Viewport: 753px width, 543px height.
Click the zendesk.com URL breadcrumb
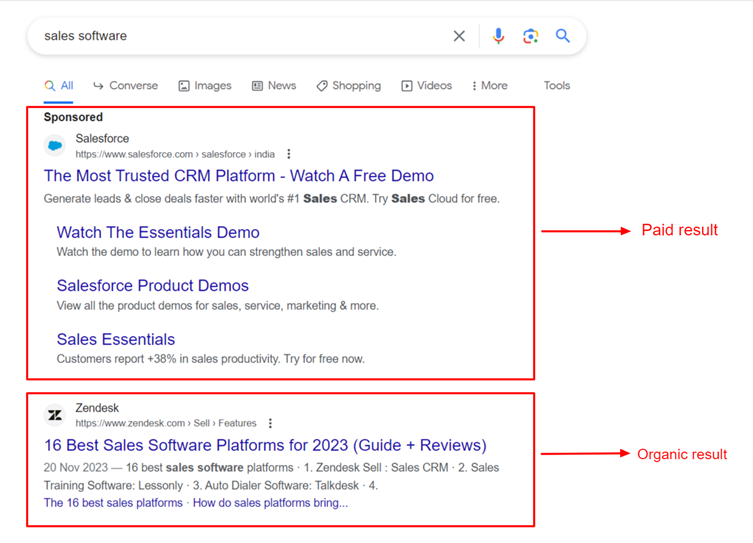tap(166, 423)
